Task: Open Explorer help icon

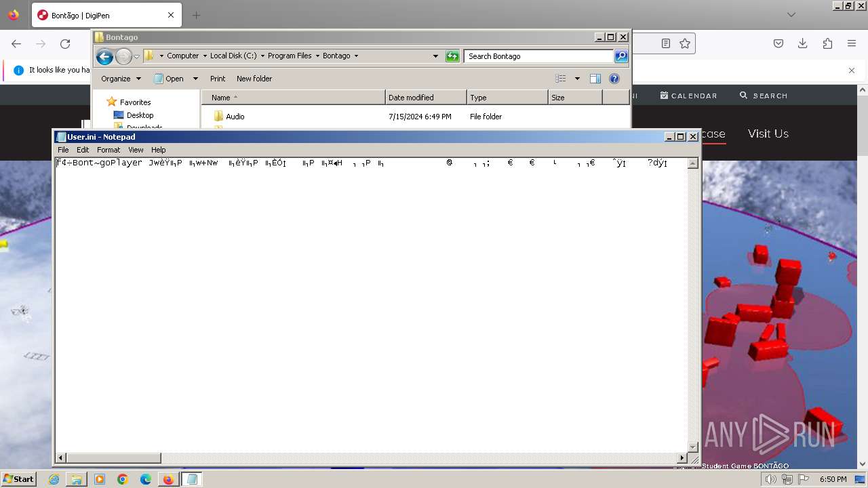Action: pyautogui.click(x=614, y=79)
